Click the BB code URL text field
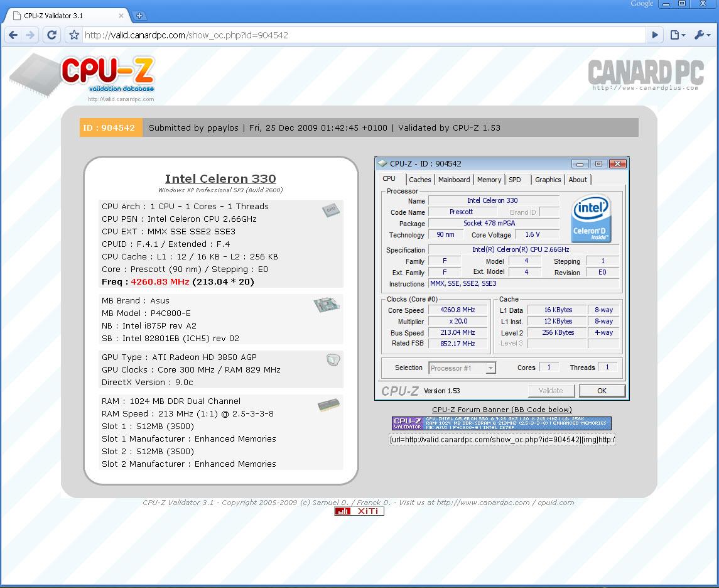 pyautogui.click(x=502, y=439)
